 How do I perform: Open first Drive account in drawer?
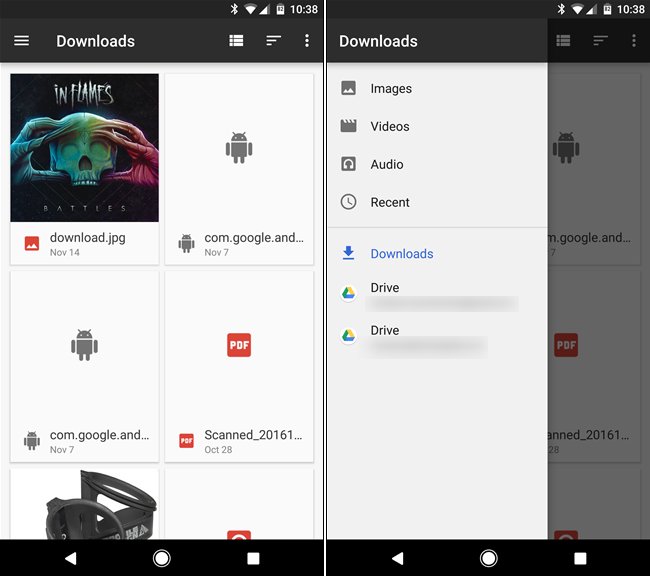coord(437,294)
